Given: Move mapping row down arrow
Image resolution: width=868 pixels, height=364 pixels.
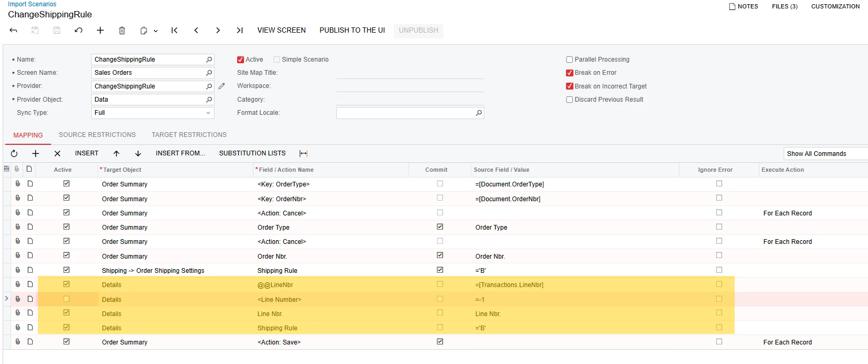Looking at the screenshot, I should [138, 153].
